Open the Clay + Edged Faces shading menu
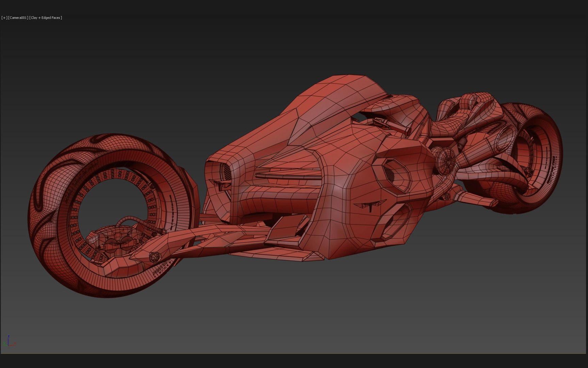588x368 pixels. coord(46,18)
